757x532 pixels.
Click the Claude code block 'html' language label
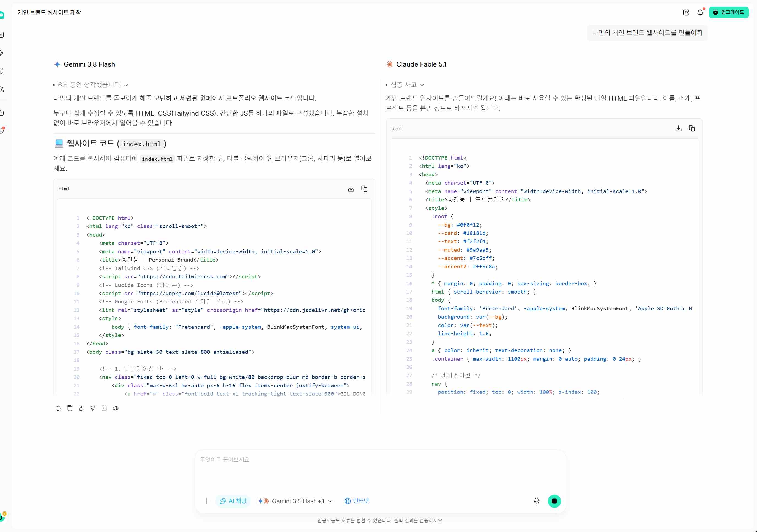tap(397, 128)
